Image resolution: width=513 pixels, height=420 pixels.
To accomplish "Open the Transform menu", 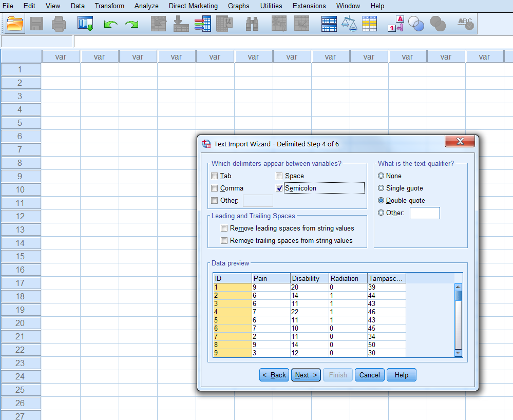I will click(x=109, y=6).
